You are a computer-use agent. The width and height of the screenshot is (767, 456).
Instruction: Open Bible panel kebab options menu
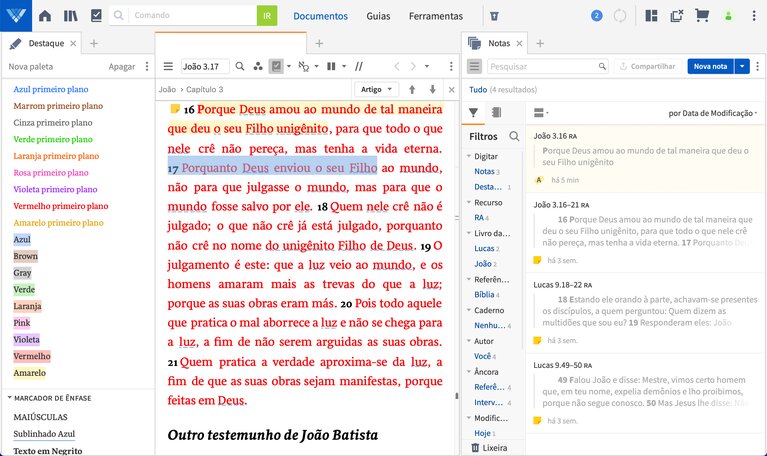pyautogui.click(x=451, y=66)
